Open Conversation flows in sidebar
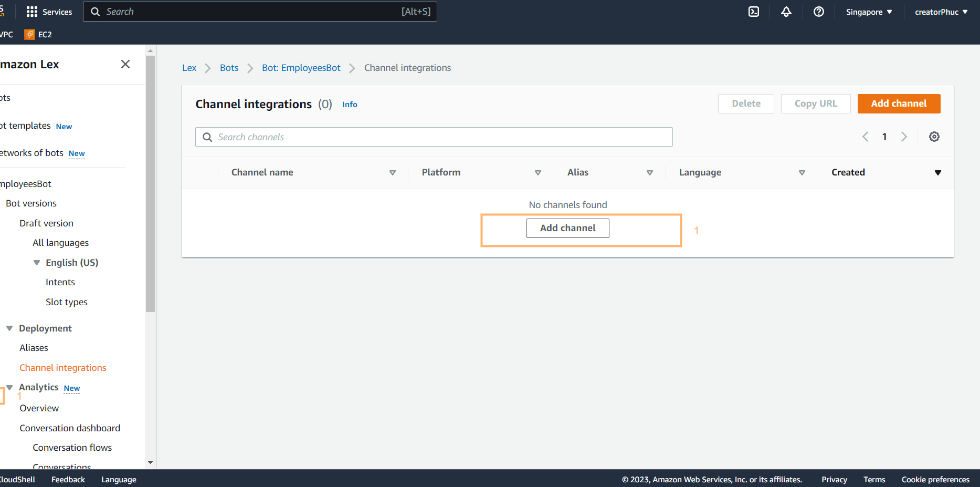The width and height of the screenshot is (980, 487). click(x=72, y=448)
